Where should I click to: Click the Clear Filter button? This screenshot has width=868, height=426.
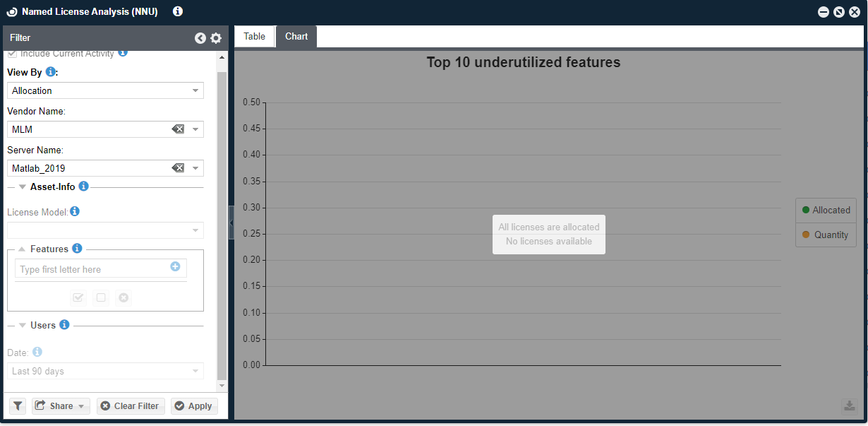tap(131, 406)
